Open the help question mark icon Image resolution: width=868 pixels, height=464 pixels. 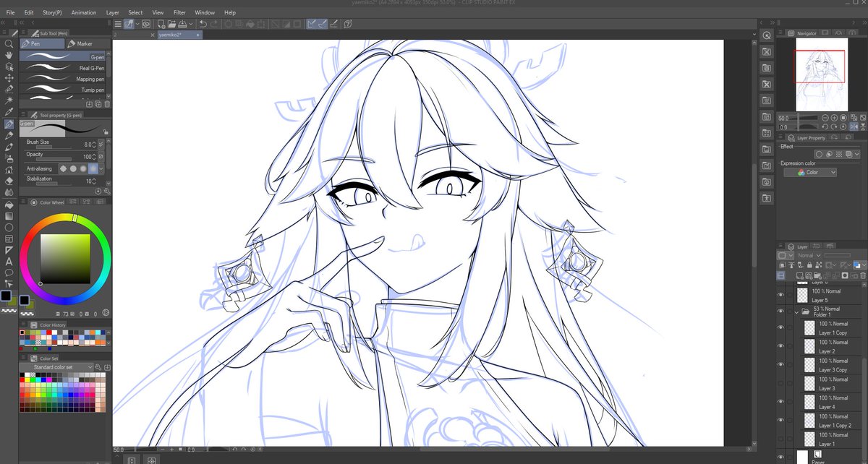(x=348, y=24)
